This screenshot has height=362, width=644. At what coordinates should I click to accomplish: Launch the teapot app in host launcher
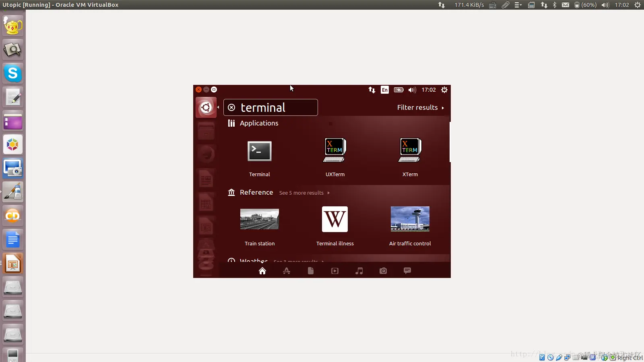[x=13, y=26]
